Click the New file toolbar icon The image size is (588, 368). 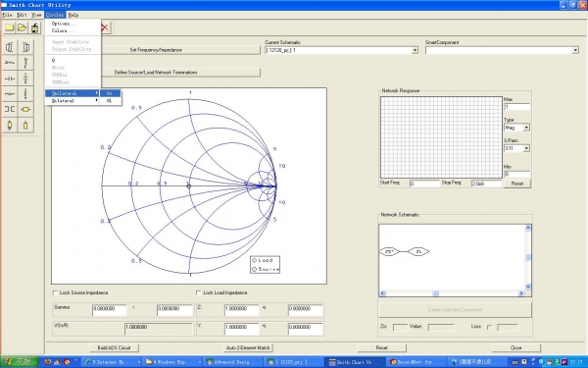pos(9,27)
